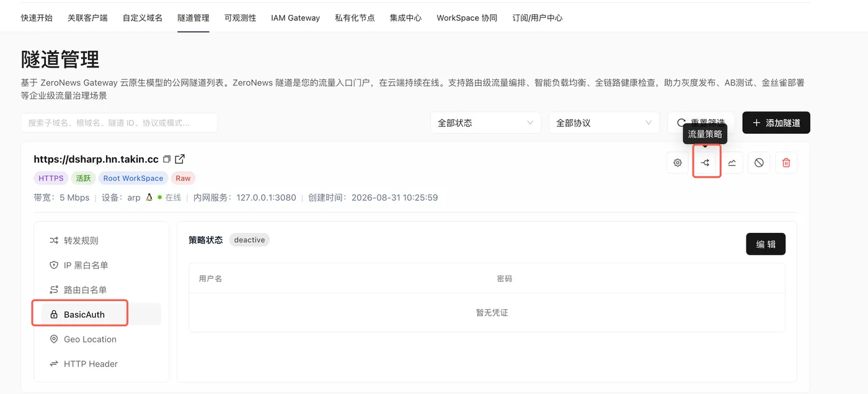Switch to 自定义域名 tab
The image size is (868, 394).
(143, 18)
